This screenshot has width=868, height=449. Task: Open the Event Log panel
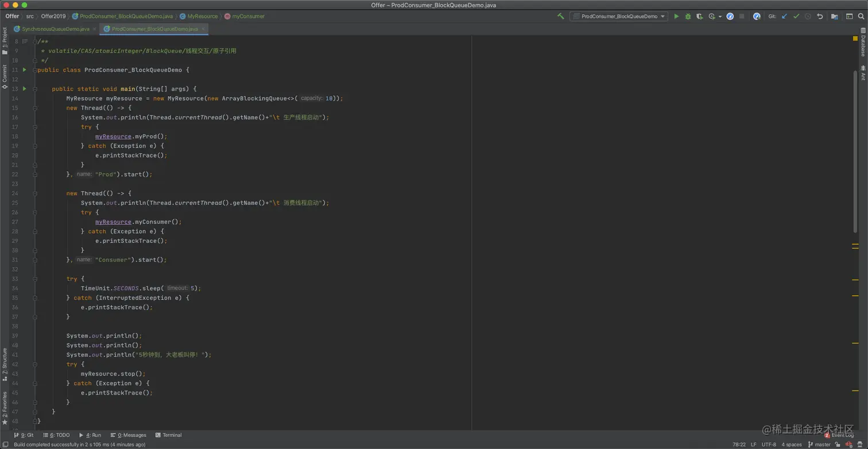click(x=839, y=435)
